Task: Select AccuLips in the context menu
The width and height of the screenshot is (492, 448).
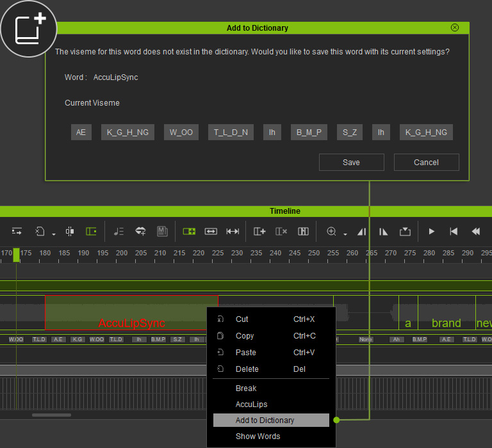Action: click(251, 404)
